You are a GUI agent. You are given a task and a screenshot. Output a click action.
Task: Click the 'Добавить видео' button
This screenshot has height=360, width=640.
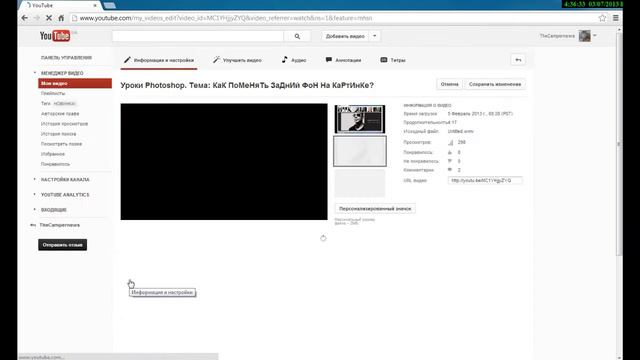345,36
